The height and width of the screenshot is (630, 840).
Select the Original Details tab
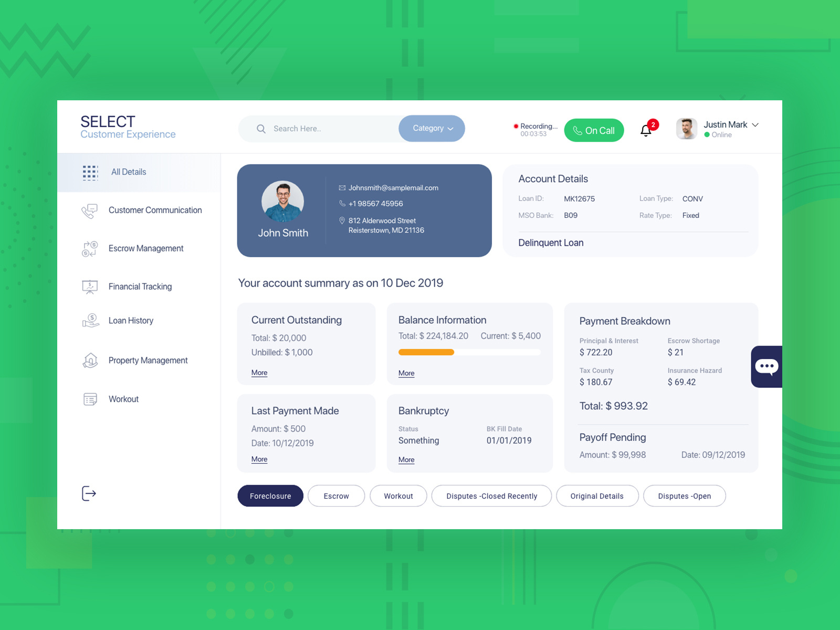pyautogui.click(x=597, y=496)
